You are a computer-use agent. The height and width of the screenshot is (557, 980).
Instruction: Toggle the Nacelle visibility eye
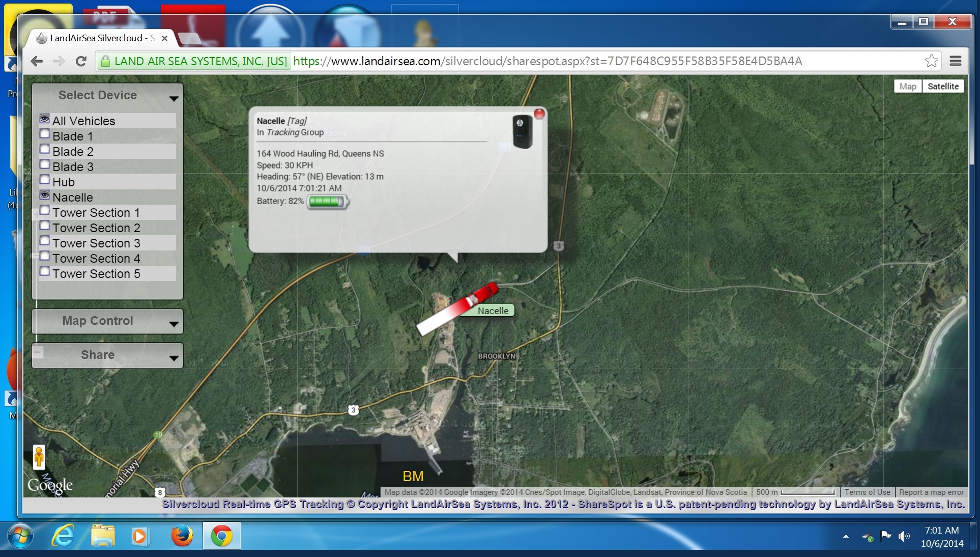44,196
